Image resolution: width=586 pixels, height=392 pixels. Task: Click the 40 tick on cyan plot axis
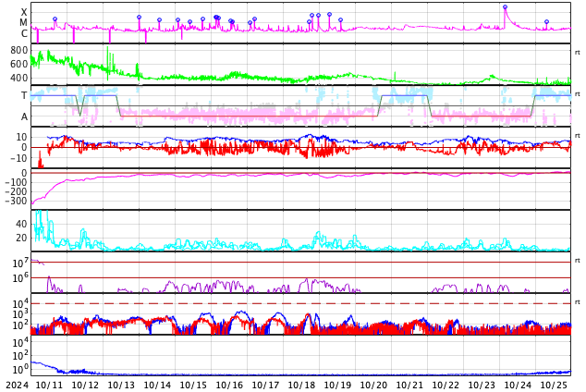click(x=20, y=224)
